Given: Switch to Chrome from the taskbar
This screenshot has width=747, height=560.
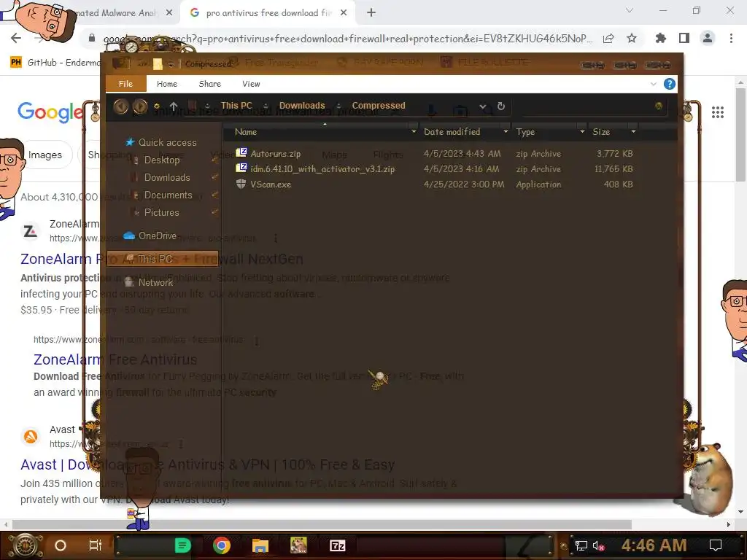Looking at the screenshot, I should (222, 545).
